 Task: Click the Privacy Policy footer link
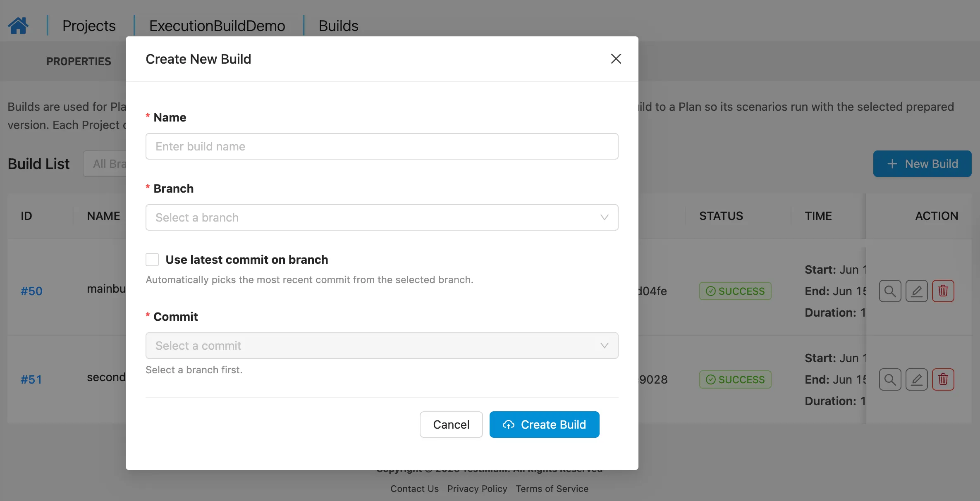click(477, 489)
